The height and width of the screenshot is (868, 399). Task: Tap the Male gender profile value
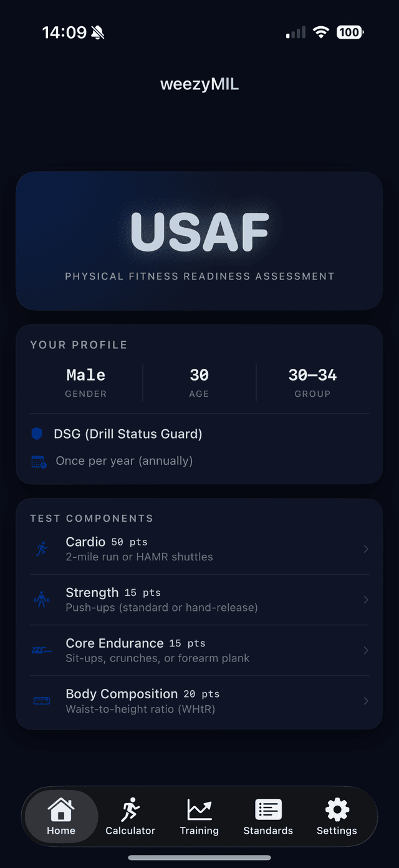coord(86,375)
